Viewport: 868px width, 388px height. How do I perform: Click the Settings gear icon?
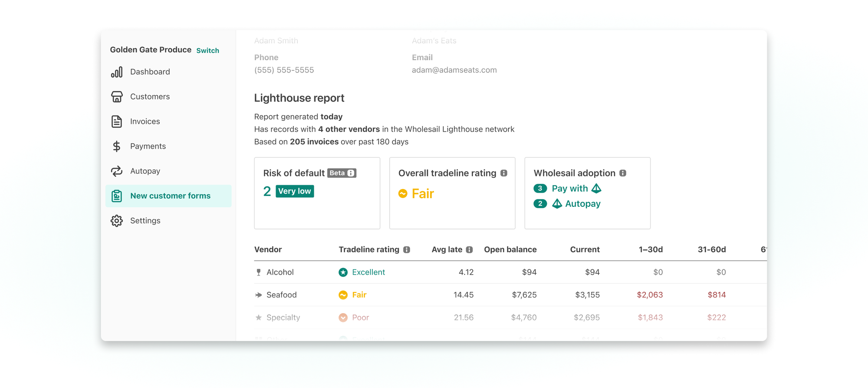click(116, 221)
